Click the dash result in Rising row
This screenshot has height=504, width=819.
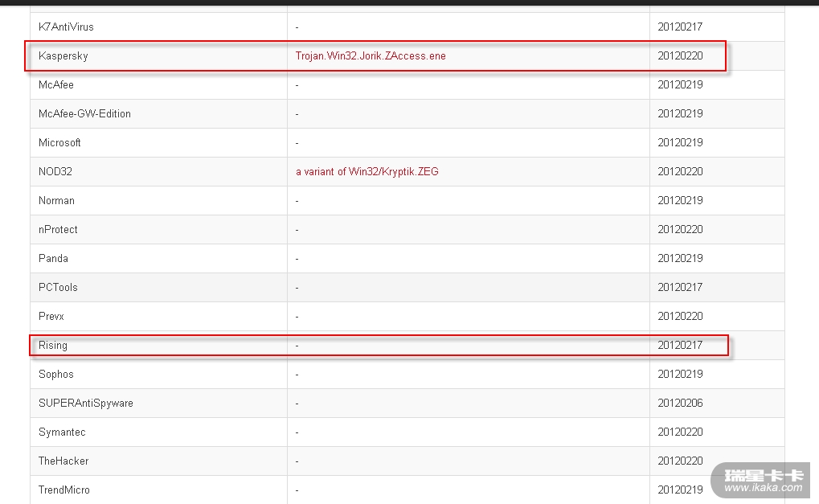(x=297, y=346)
